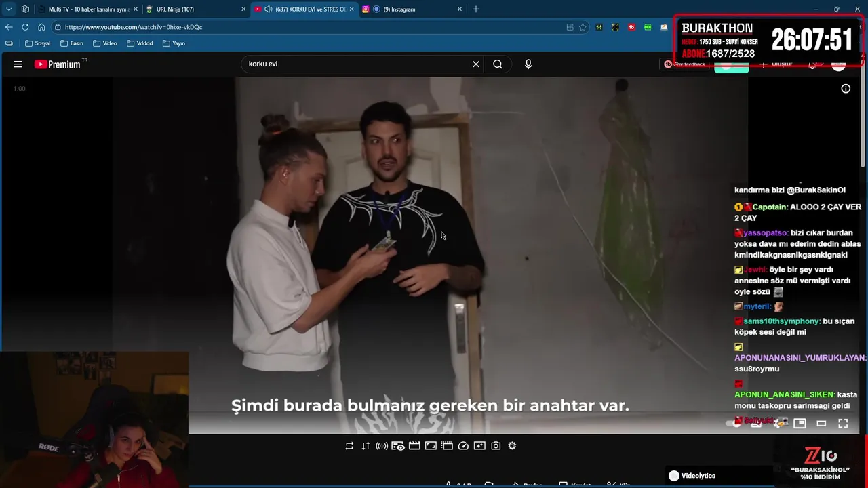Viewport: 868px width, 488px height.
Task: Close the URL Ninja tab
Action: (243, 9)
